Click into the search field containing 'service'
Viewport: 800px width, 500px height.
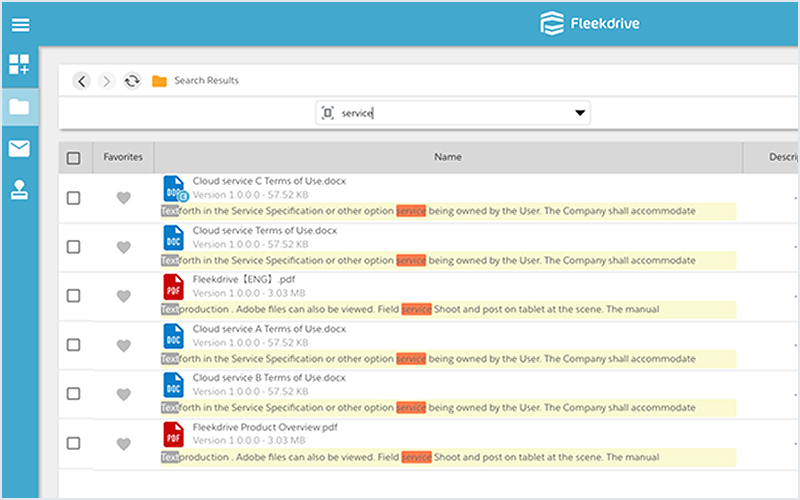[x=454, y=113]
